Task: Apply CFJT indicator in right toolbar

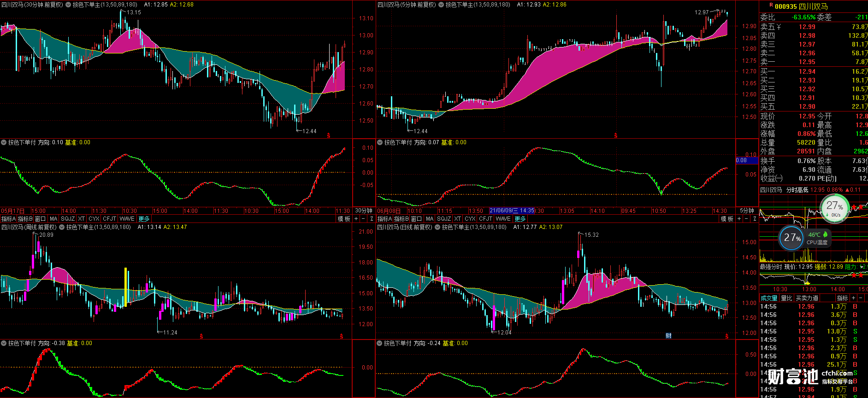Action: pyautogui.click(x=486, y=219)
